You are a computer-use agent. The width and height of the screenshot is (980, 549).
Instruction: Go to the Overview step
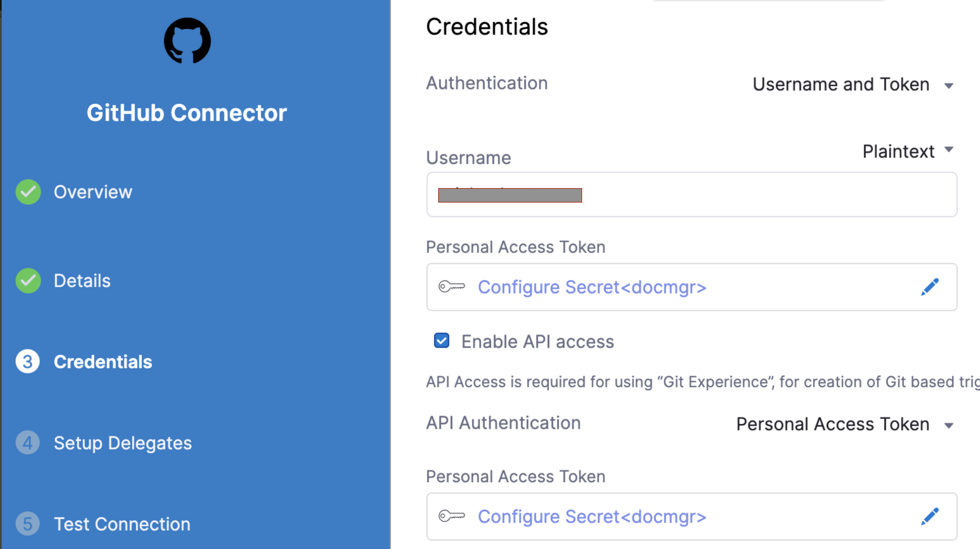[93, 192]
